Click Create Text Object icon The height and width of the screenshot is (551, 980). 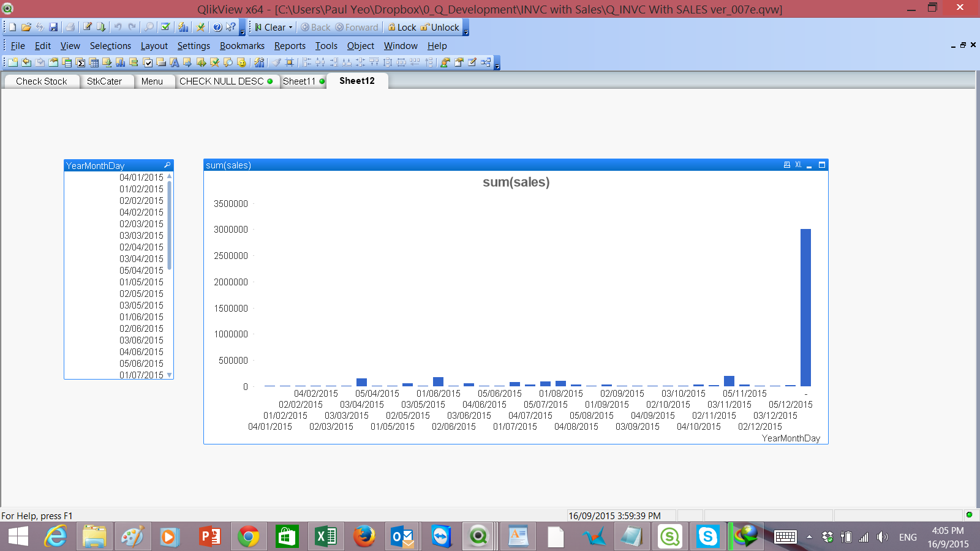175,62
